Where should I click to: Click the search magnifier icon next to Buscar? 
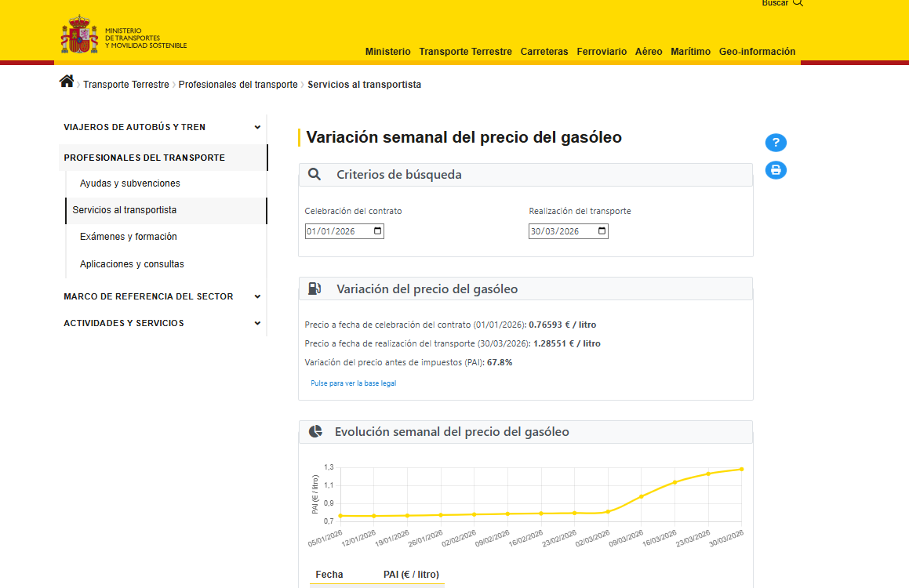(x=798, y=3)
